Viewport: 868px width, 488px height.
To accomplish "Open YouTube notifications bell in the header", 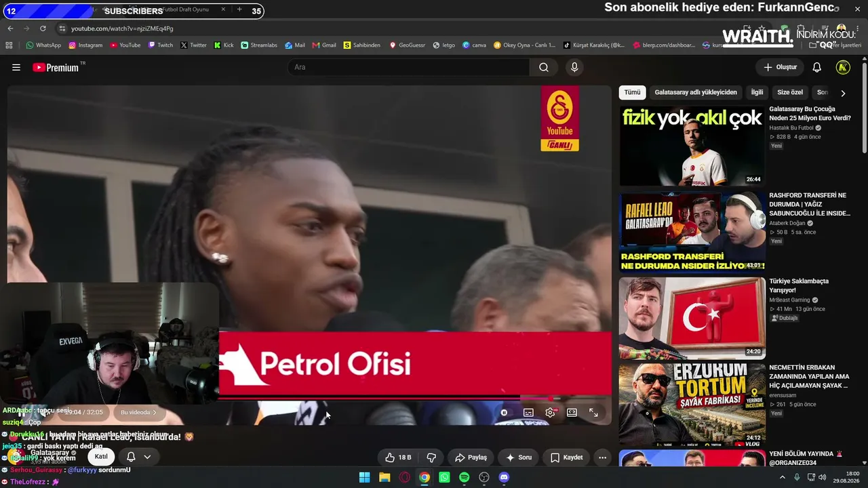I will (x=817, y=67).
